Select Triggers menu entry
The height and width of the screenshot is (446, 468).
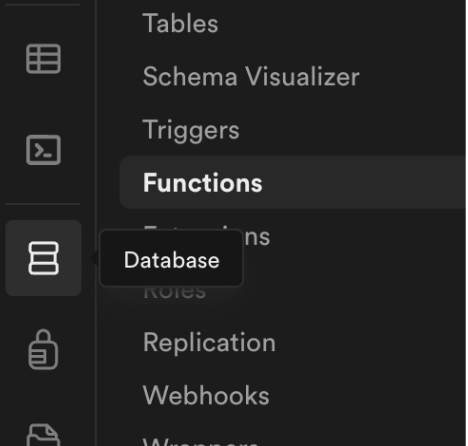point(191,130)
